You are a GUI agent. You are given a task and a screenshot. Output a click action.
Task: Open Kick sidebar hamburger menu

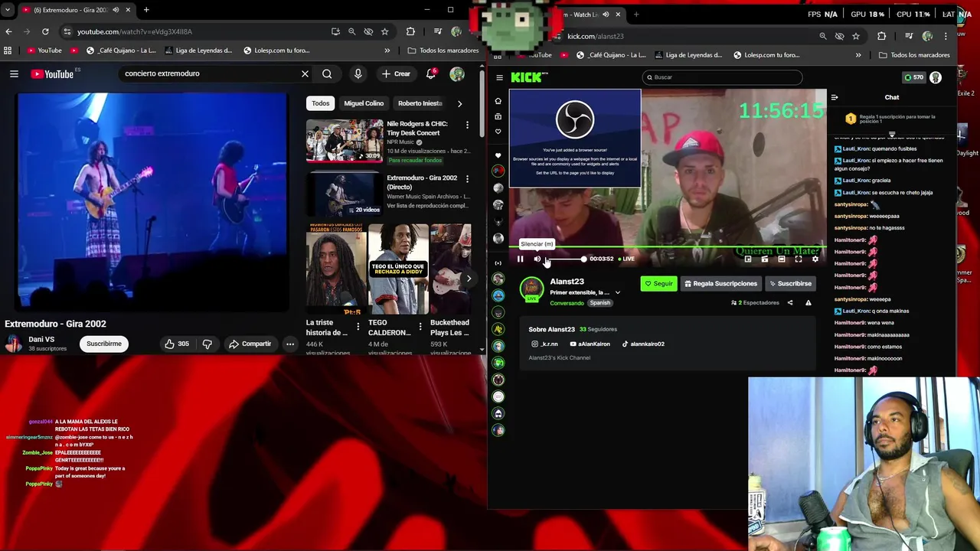tap(499, 77)
